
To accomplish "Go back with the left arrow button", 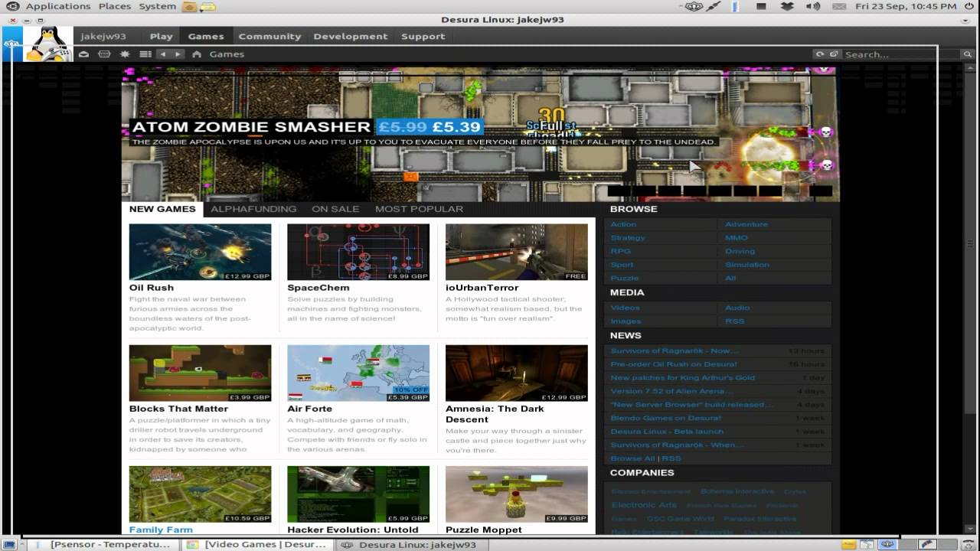I will [x=163, y=54].
